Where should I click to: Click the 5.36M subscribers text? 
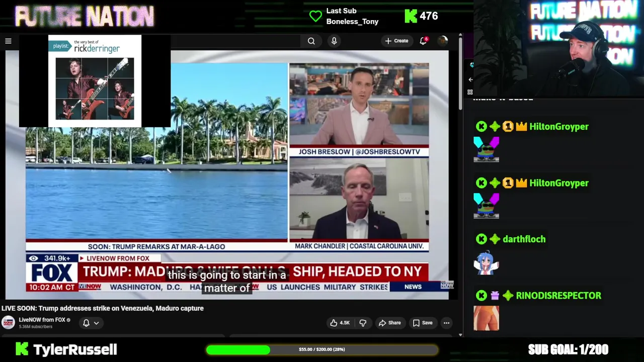coord(35,327)
